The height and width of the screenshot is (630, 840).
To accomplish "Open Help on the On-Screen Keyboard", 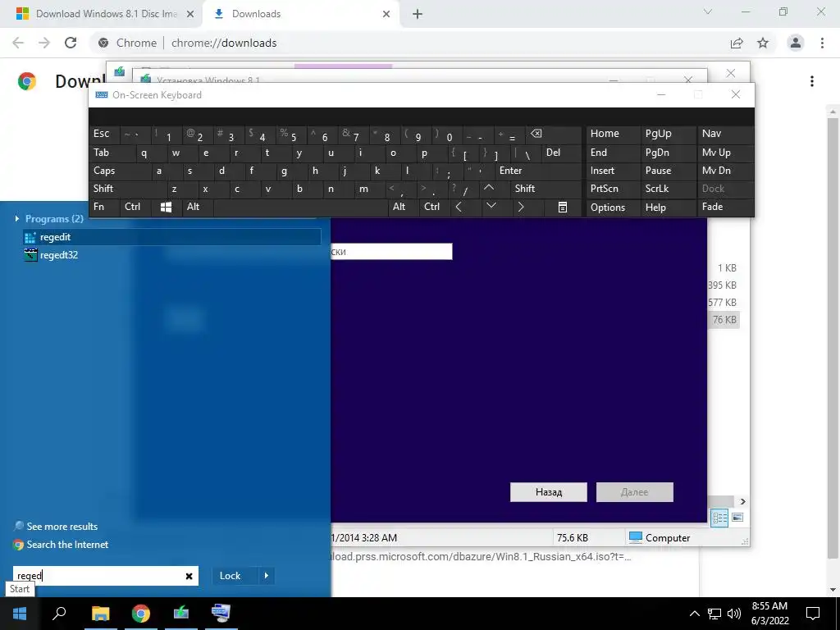I will [668, 208].
